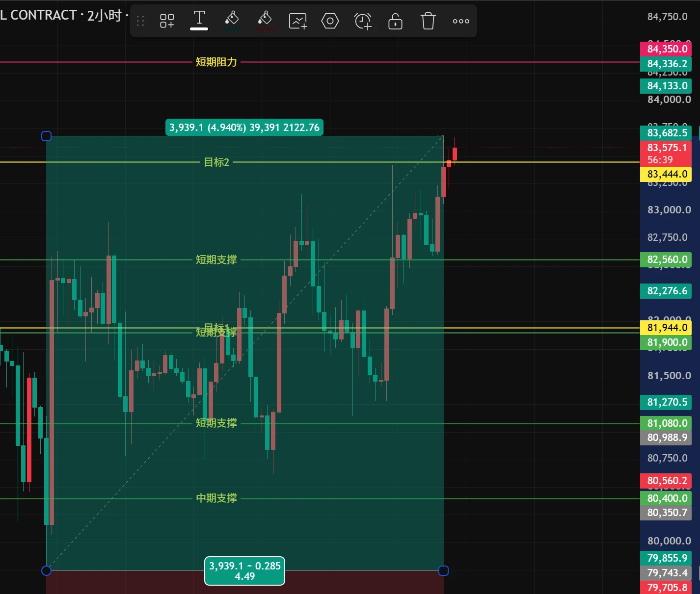Click the gray 80,988.9 price label

[x=666, y=438]
